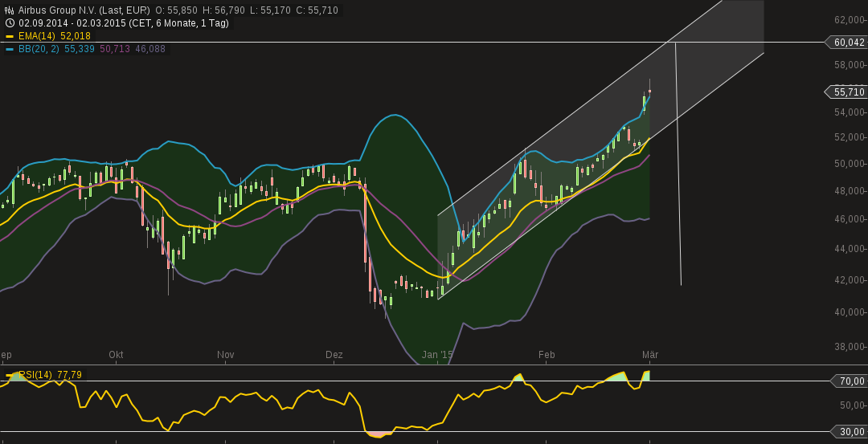Click the 60,042 horizontal line price tag
This screenshot has height=444, width=868.
849,42
